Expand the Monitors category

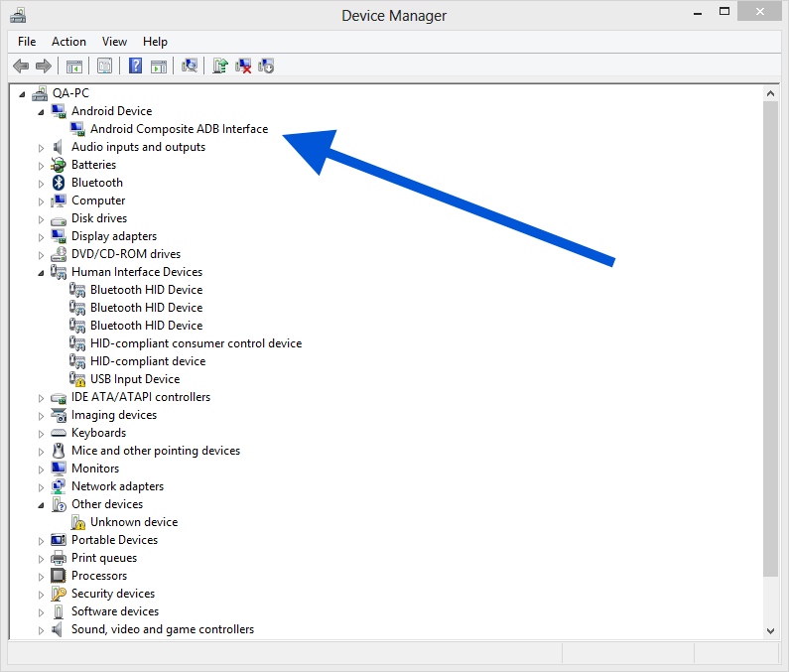41,470
